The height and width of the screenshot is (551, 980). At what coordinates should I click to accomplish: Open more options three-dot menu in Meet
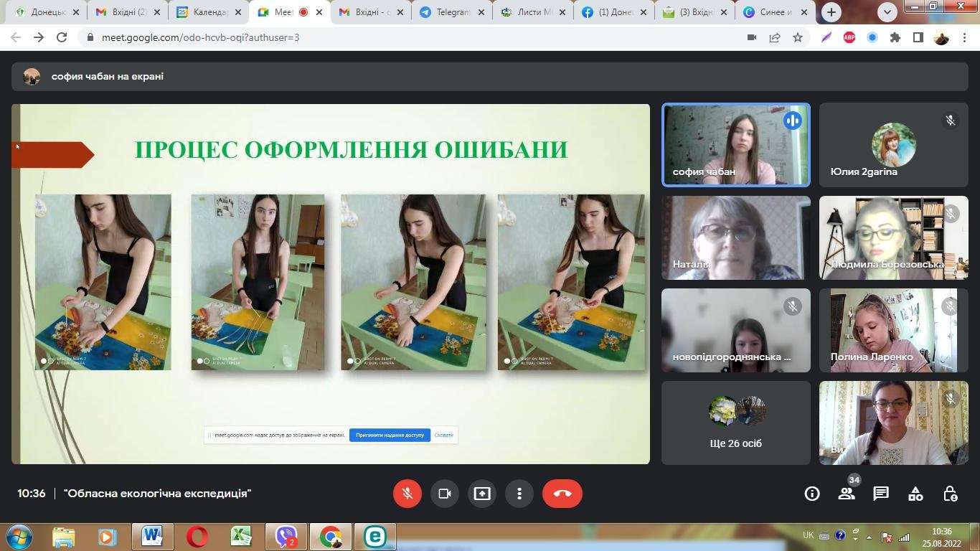(x=519, y=494)
